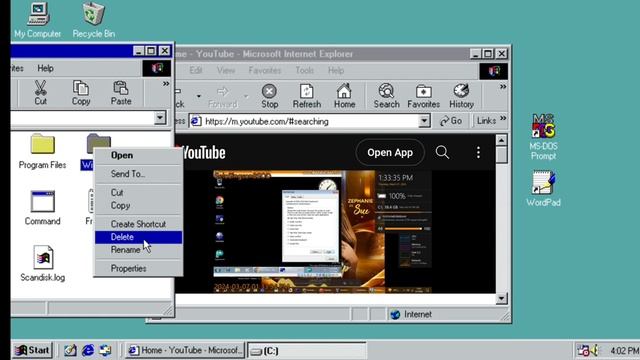Choose Properties from the context menu

138,269
